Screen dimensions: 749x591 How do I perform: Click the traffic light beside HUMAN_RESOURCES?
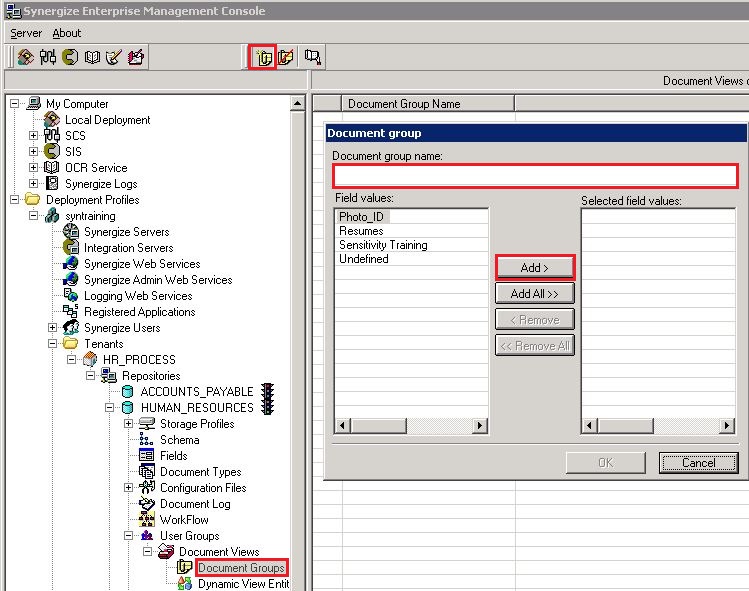[268, 407]
